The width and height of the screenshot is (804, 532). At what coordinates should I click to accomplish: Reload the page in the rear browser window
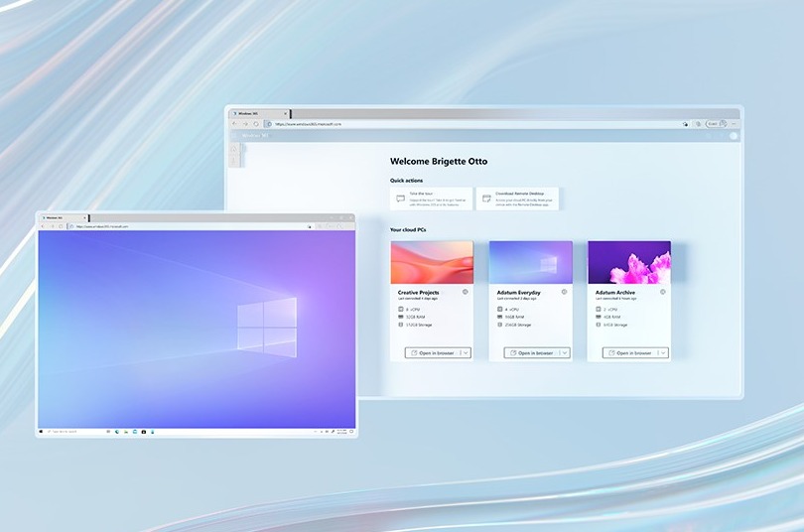[x=256, y=124]
